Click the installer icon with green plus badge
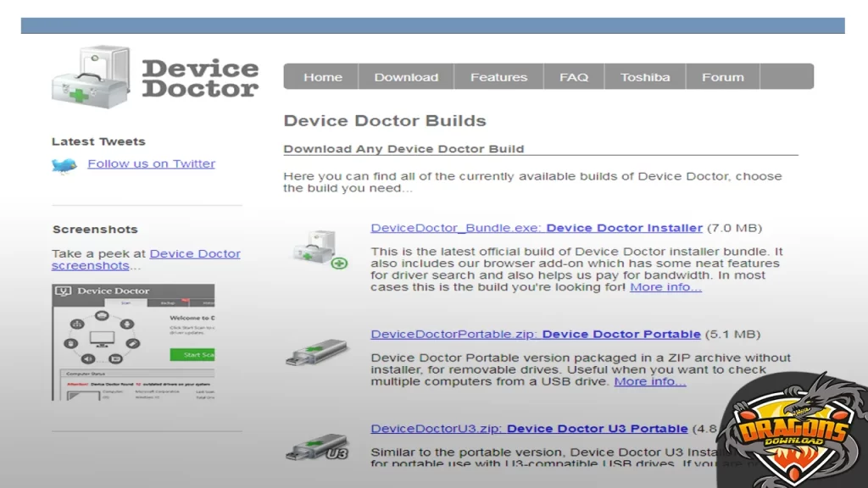 [x=322, y=250]
